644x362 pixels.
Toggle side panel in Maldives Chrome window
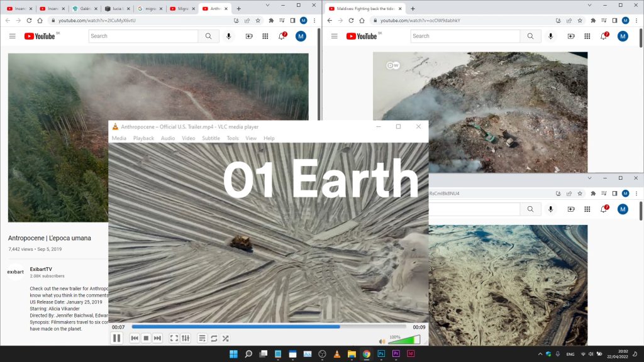pos(615,21)
